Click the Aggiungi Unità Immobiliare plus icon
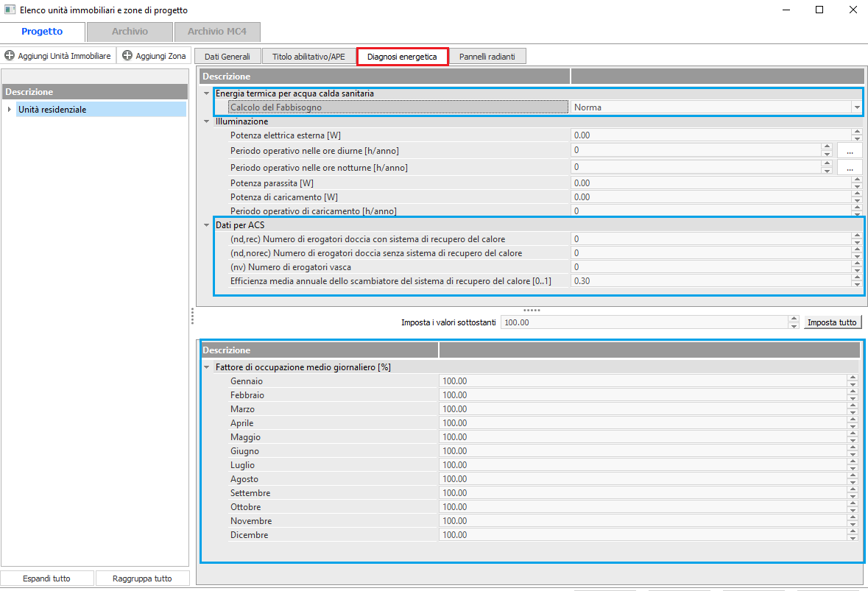 10,56
